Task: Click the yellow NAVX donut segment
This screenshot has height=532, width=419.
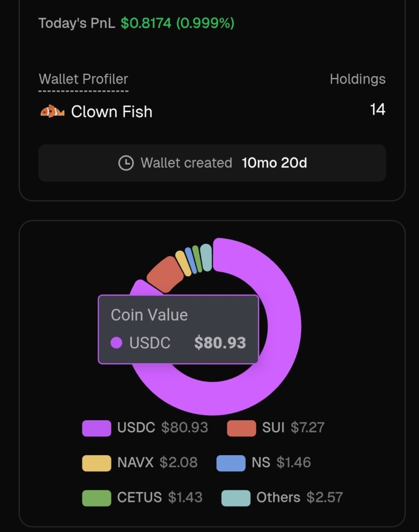Action: 183,263
